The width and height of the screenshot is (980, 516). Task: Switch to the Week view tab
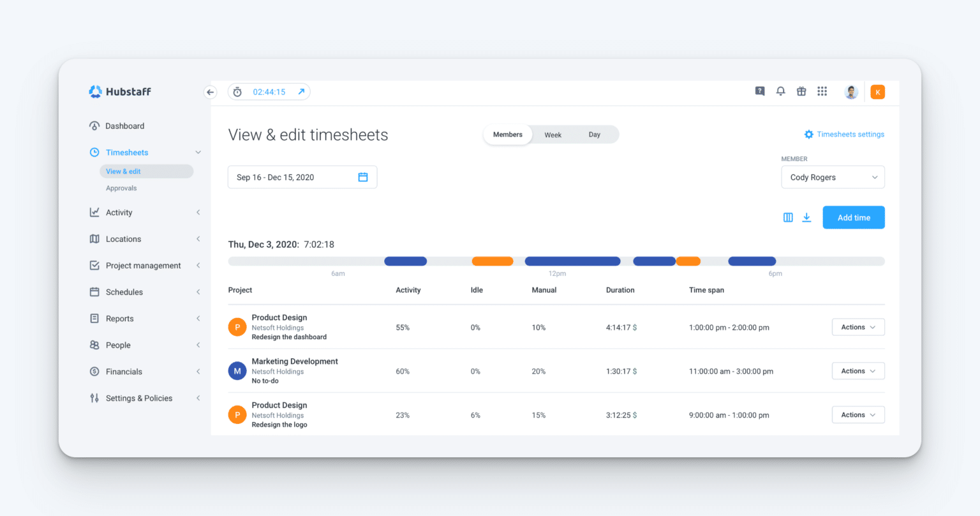pos(553,134)
